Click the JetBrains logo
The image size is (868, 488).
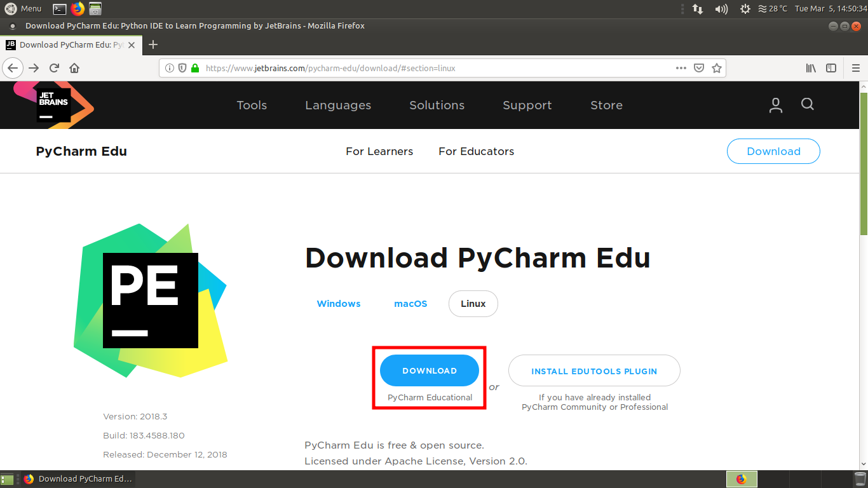point(53,104)
